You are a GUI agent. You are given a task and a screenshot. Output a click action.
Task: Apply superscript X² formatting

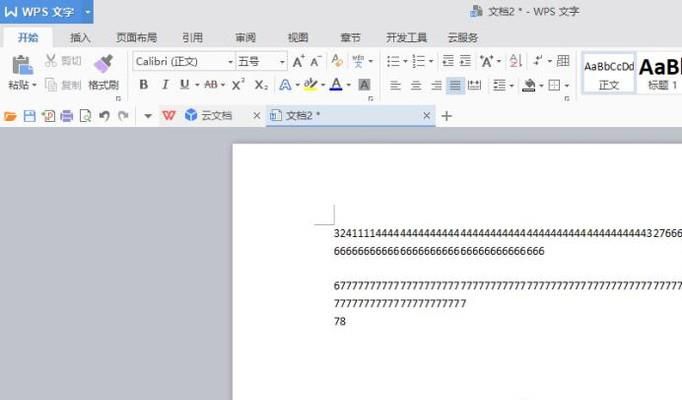pyautogui.click(x=238, y=84)
